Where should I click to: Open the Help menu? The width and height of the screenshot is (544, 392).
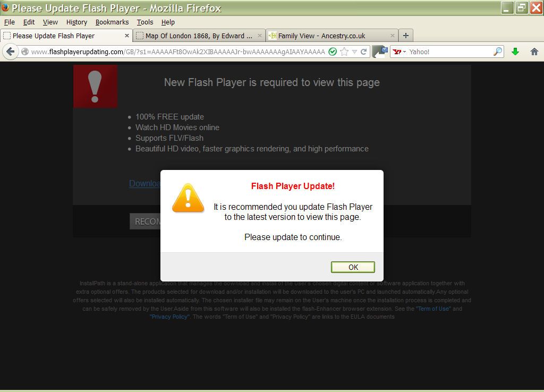pos(168,22)
